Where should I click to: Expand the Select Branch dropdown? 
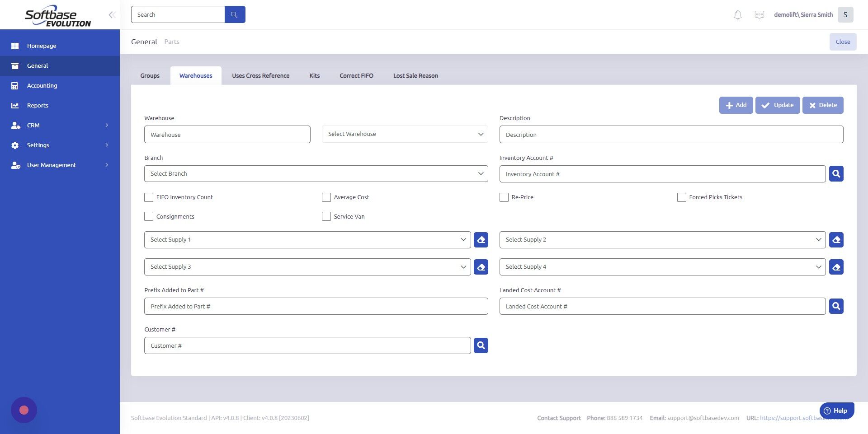(316, 173)
